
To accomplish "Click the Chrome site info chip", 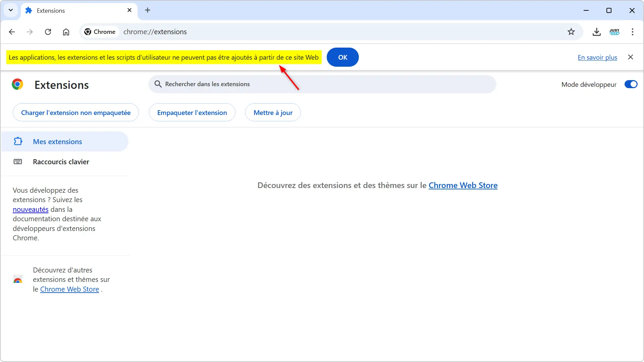I will pos(100,32).
